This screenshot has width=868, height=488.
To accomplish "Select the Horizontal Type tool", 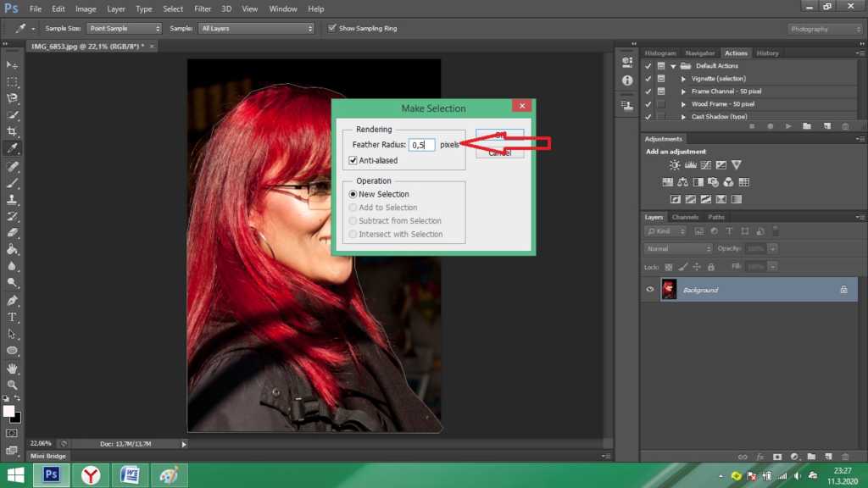I will (12, 317).
